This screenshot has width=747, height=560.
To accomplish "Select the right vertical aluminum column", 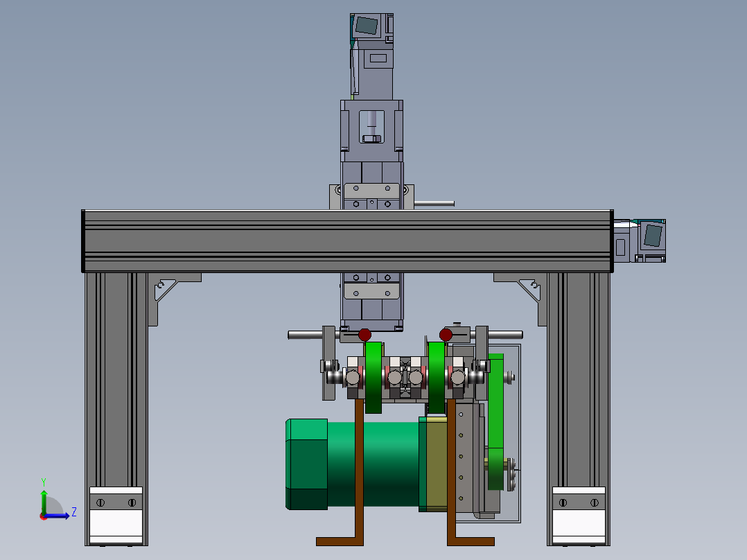I will (x=579, y=409).
